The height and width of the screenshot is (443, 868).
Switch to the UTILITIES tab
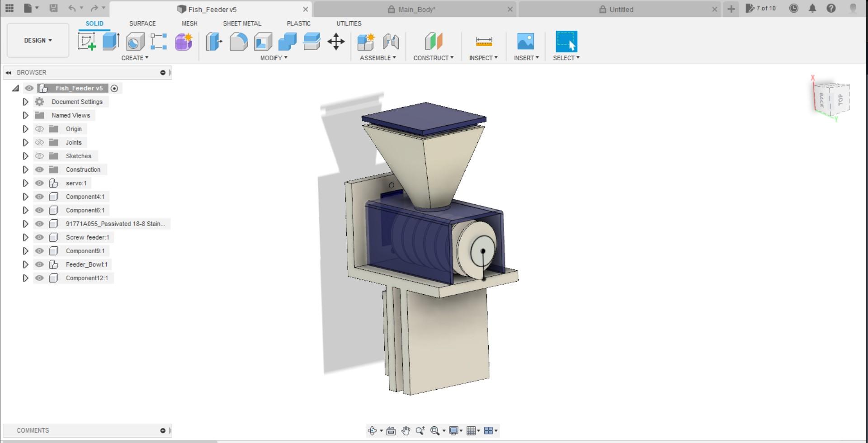(349, 24)
